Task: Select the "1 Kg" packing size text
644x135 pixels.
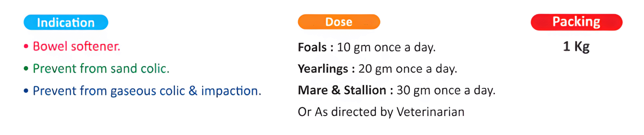Action: 576,46
